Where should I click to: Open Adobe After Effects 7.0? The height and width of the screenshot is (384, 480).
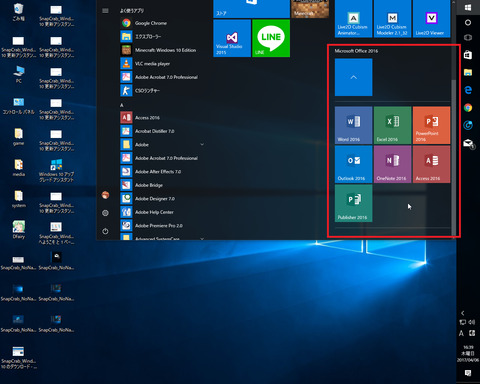point(163,171)
